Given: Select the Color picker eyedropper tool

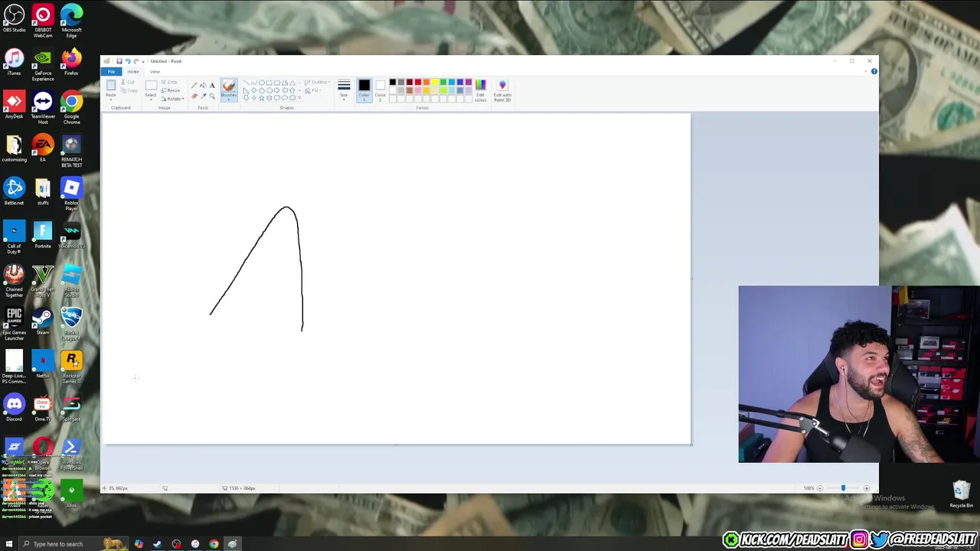Looking at the screenshot, I should tap(203, 96).
